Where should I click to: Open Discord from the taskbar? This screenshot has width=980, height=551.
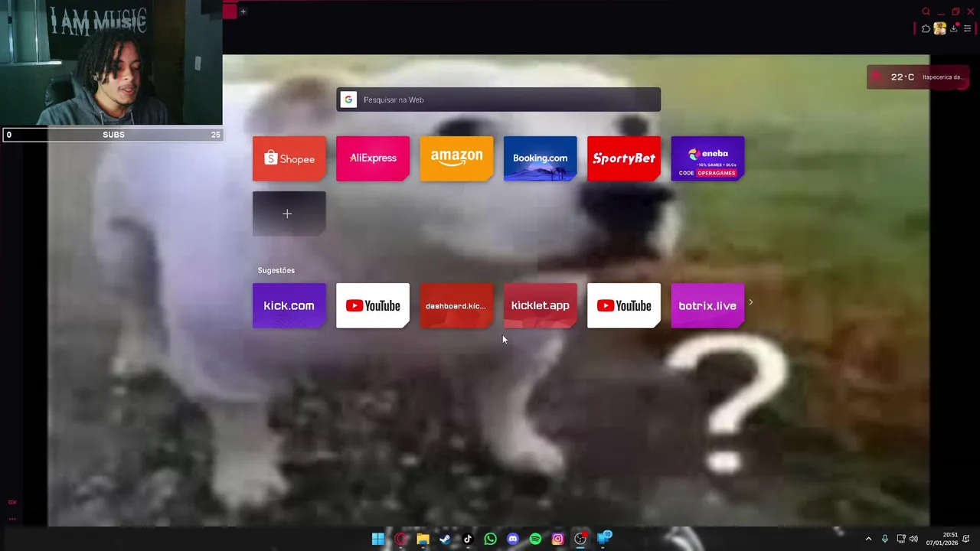pos(513,539)
